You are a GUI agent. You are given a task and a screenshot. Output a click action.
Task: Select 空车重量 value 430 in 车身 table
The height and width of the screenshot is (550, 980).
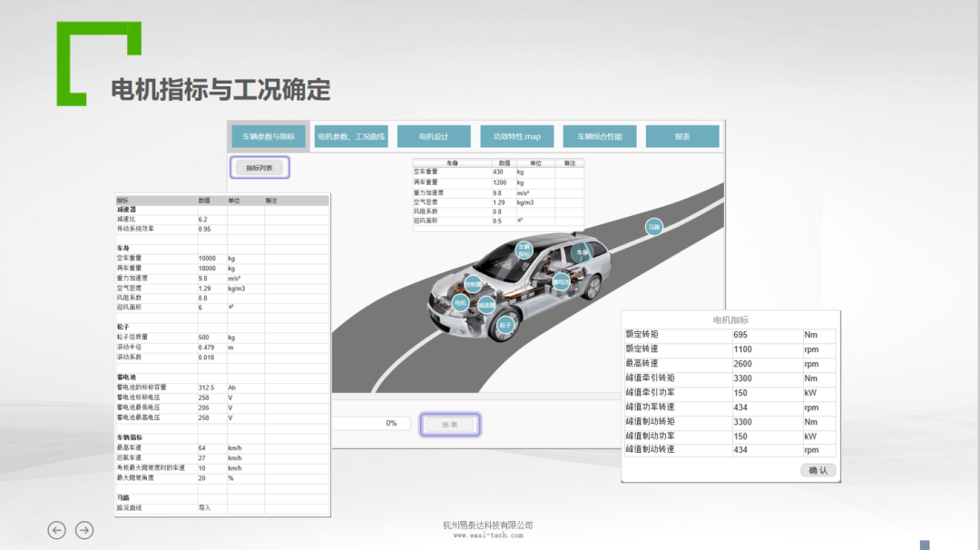504,172
